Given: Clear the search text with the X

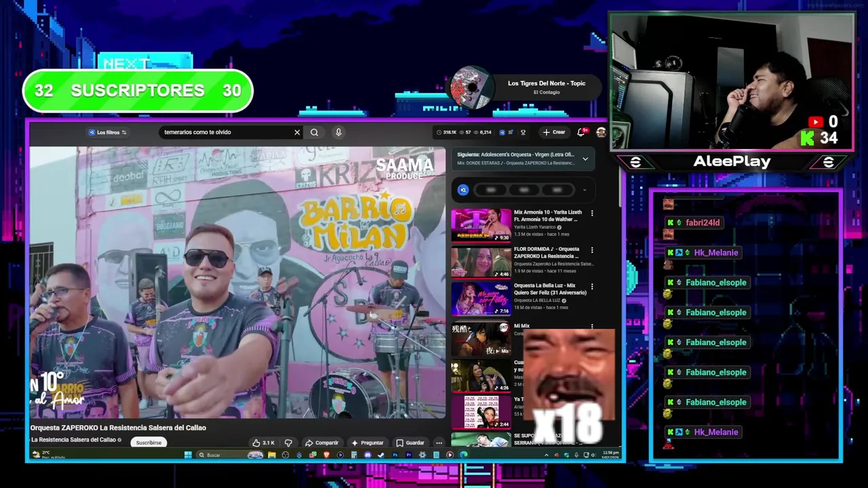Looking at the screenshot, I should pos(297,132).
